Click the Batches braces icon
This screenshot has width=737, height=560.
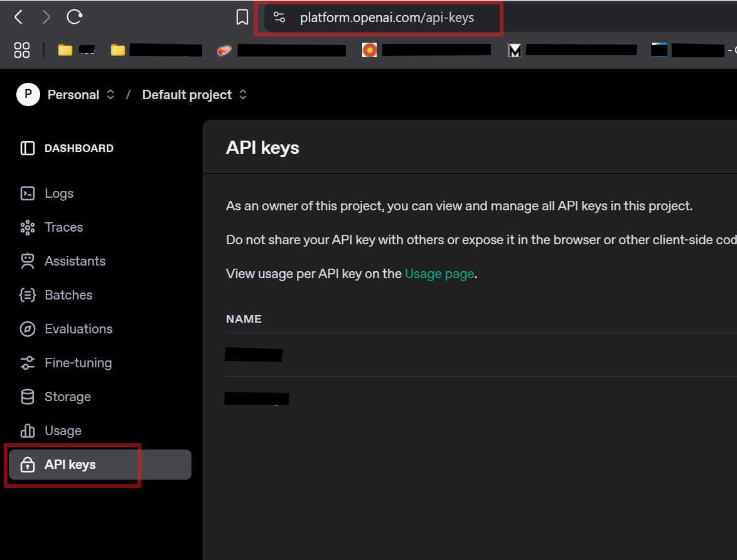click(x=27, y=295)
